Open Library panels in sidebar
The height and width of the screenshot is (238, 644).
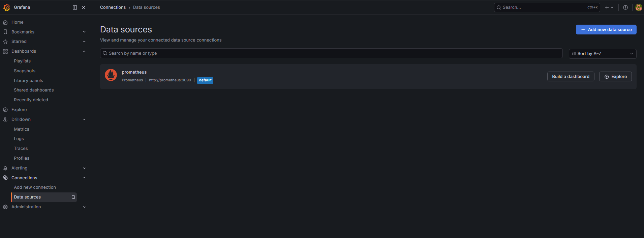tap(28, 81)
